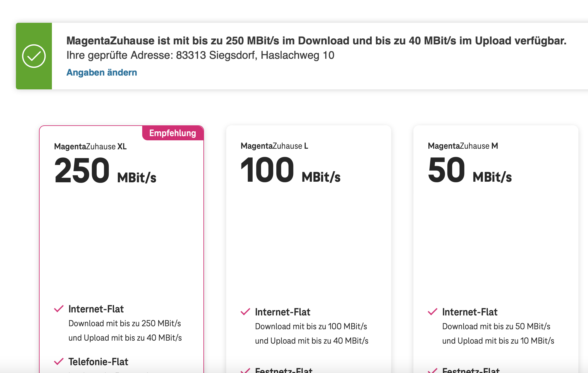Viewport: 588px width, 373px height.
Task: Click the pink Empfehlung badge
Action: [172, 133]
